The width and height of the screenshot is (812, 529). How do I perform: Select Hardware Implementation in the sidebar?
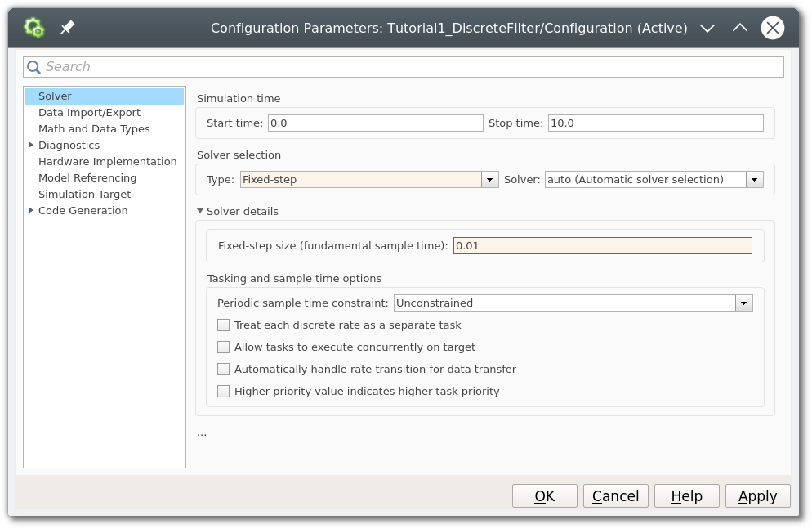107,161
